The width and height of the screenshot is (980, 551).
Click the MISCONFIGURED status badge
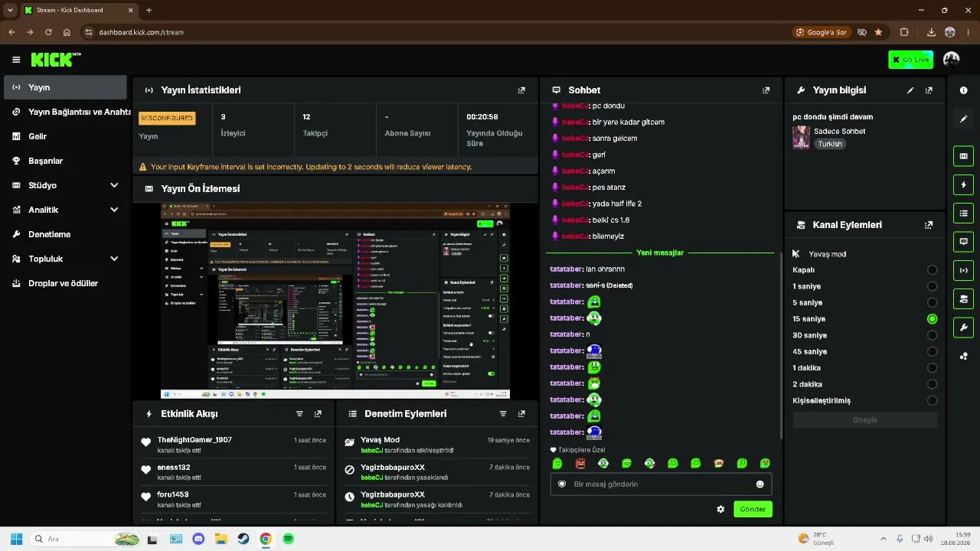[167, 118]
